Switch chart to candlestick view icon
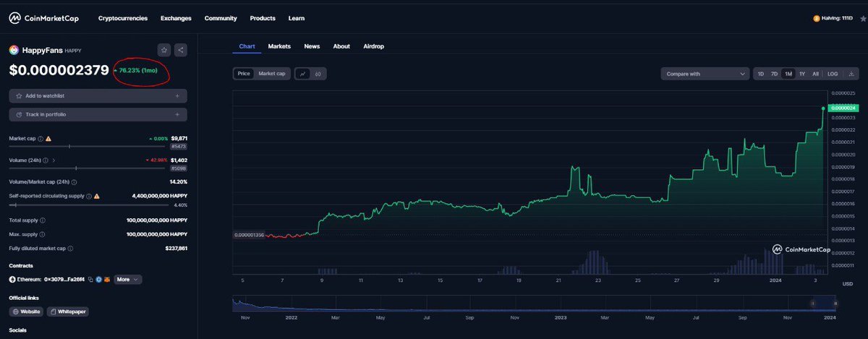 pyautogui.click(x=318, y=74)
